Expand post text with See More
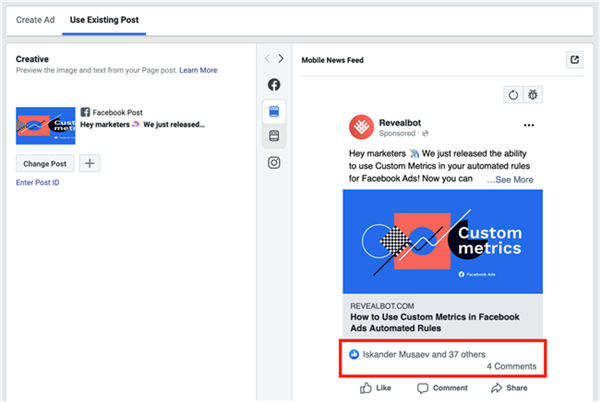 coord(510,180)
